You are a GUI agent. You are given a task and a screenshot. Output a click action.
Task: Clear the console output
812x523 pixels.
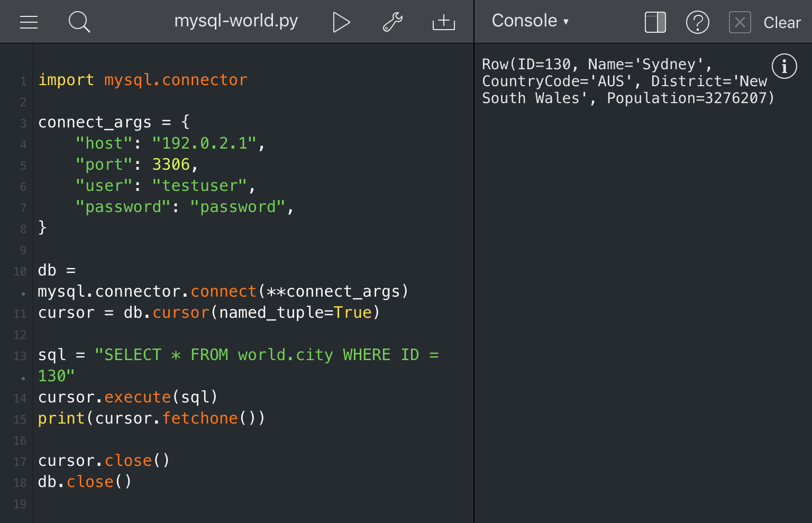point(782,22)
